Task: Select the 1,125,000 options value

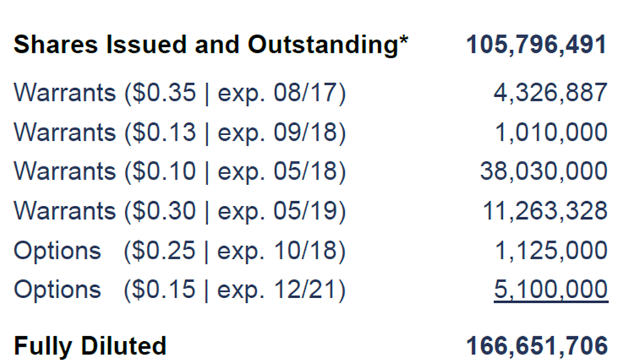Action: (551, 250)
